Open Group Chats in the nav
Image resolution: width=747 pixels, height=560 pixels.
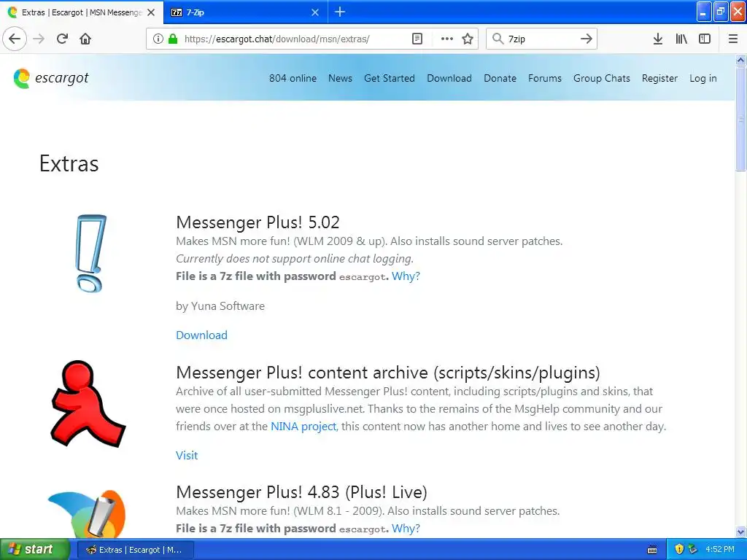[x=601, y=78]
